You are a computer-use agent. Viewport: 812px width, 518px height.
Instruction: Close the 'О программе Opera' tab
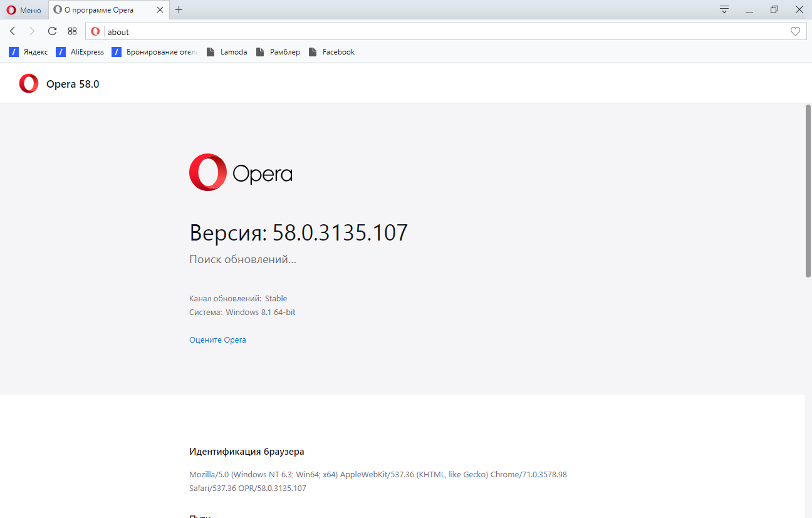160,10
